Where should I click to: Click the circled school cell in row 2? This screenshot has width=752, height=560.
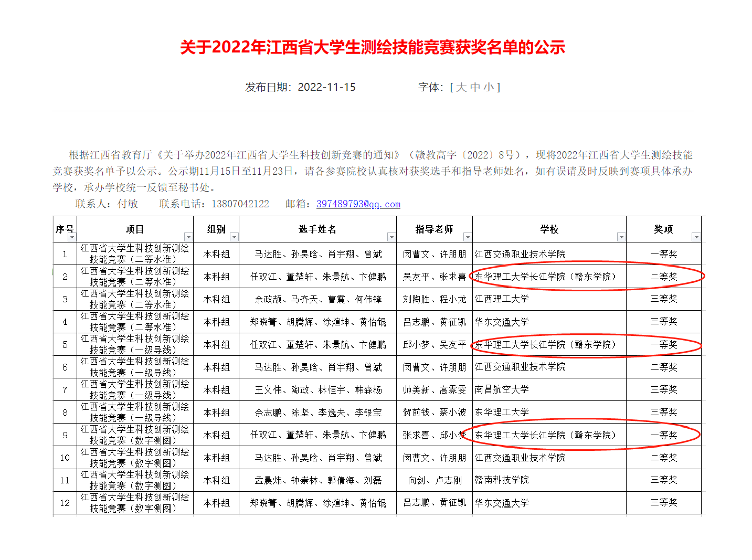click(545, 277)
